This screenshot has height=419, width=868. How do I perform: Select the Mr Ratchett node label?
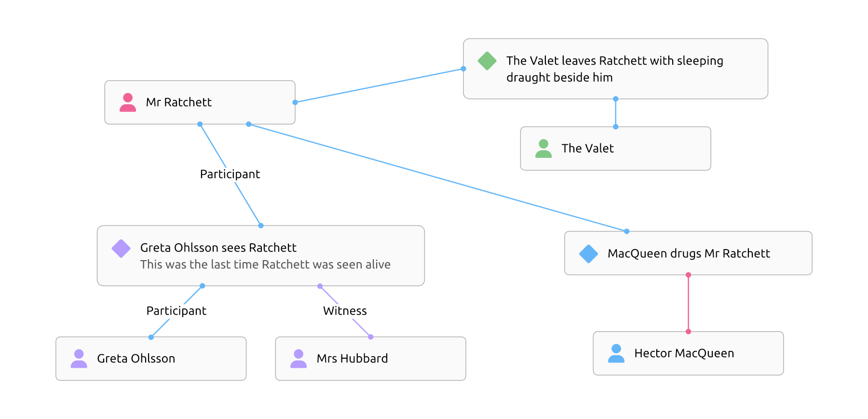pos(179,102)
